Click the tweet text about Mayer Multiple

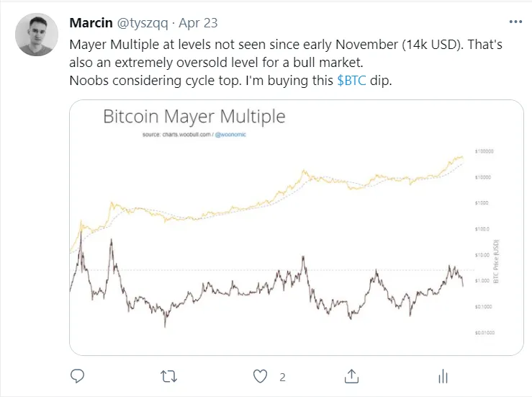point(286,63)
